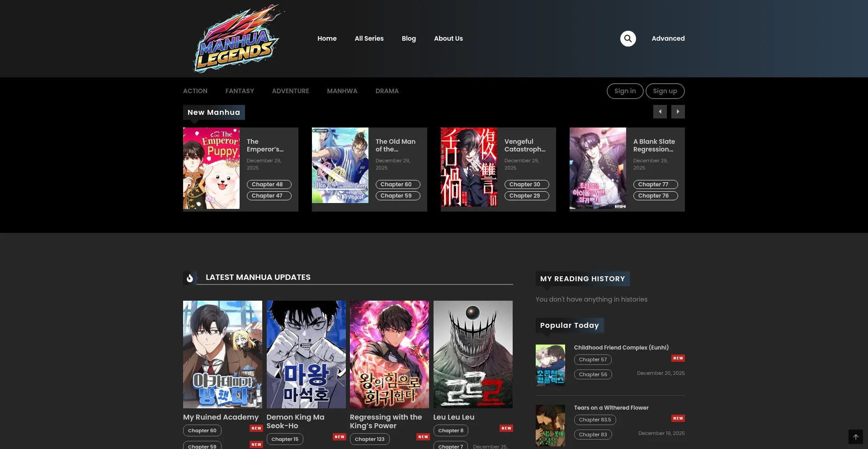
Task: Open Chapter 48 of The Emperor's Puppy
Action: pos(269,184)
